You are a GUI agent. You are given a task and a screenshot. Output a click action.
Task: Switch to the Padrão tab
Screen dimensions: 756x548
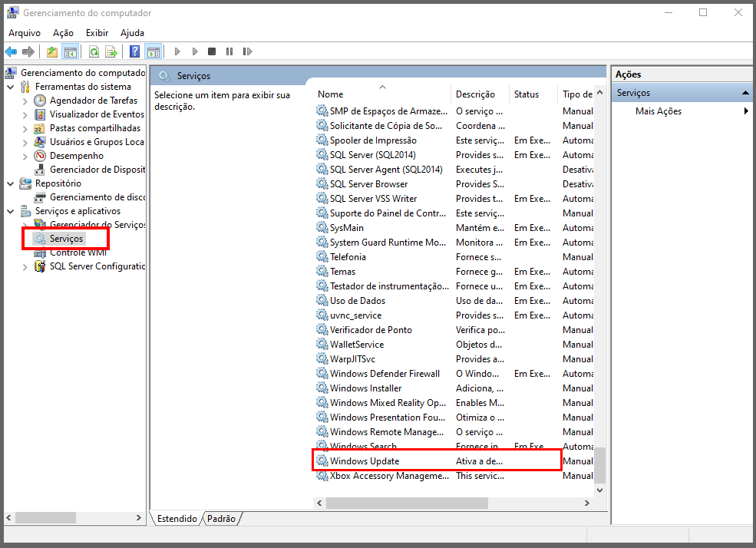pos(222,519)
